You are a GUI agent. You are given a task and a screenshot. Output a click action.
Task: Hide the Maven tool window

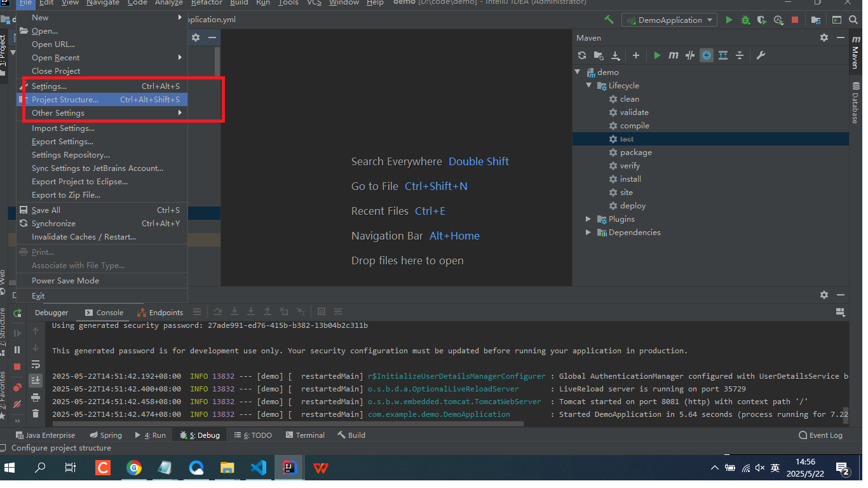(x=841, y=37)
